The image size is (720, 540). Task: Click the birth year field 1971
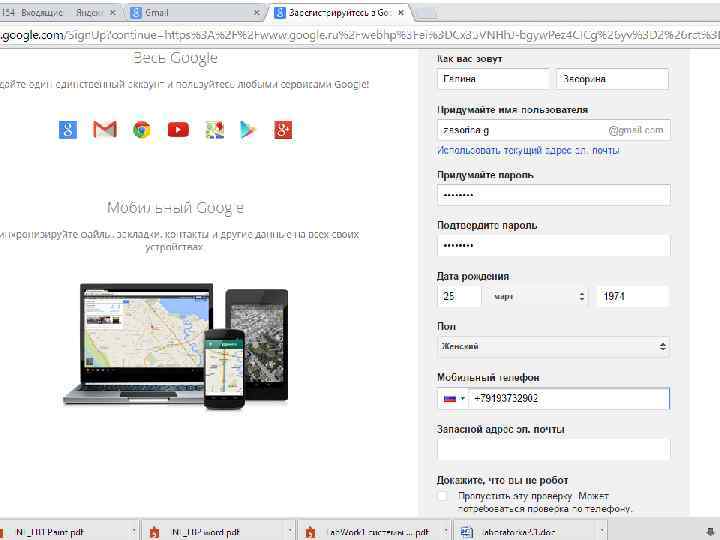(632, 297)
